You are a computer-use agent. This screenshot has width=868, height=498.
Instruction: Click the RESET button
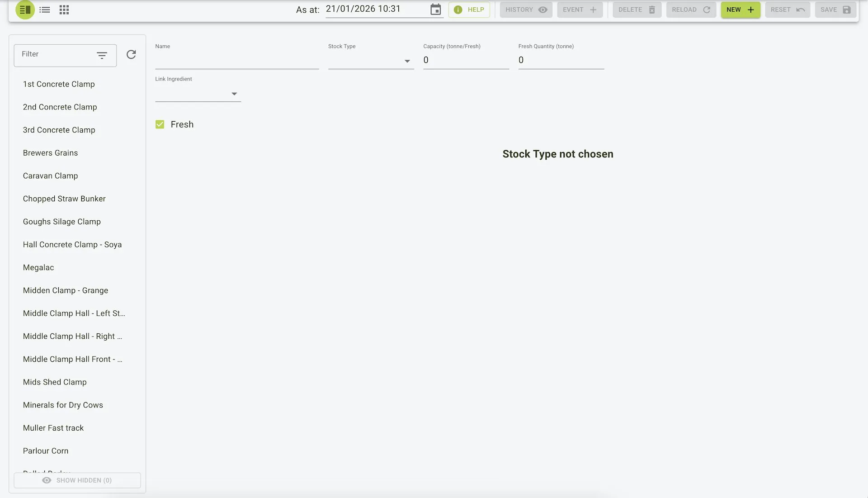click(788, 9)
